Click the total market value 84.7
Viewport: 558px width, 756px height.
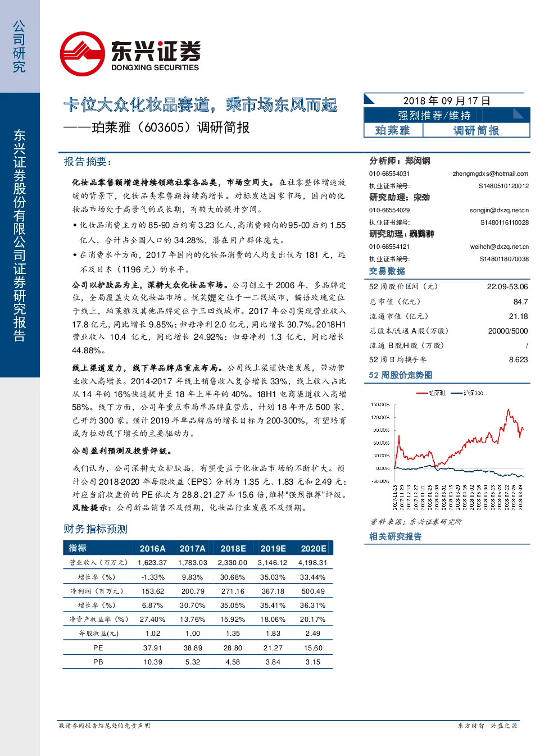521,302
